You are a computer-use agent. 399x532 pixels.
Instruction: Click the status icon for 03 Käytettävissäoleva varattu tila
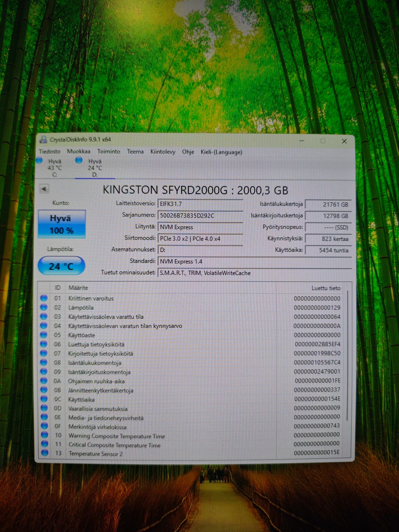[44, 317]
